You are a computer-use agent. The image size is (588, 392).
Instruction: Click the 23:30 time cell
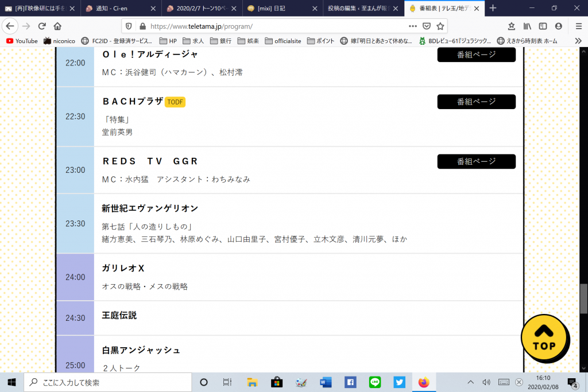click(x=75, y=224)
